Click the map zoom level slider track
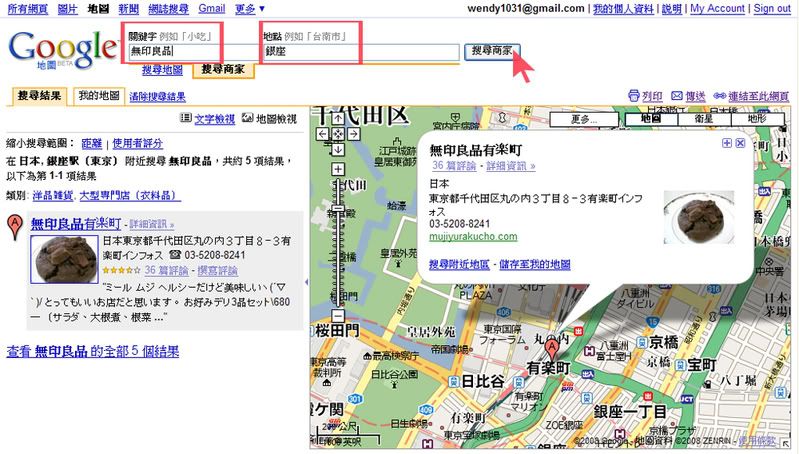The image size is (799, 454). click(338, 250)
